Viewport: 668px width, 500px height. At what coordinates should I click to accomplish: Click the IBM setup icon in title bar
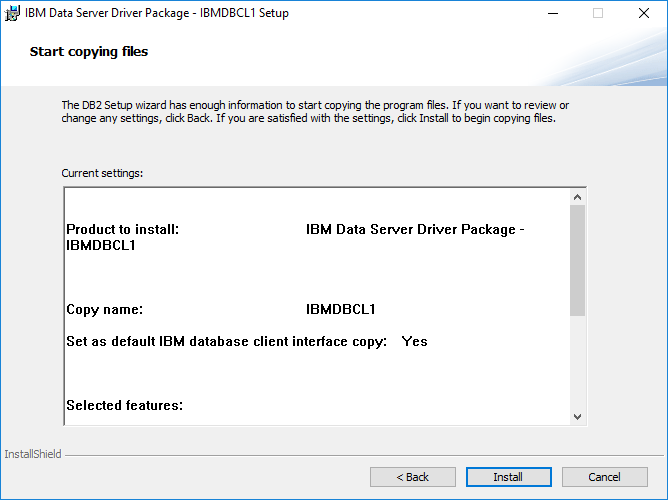click(x=13, y=14)
